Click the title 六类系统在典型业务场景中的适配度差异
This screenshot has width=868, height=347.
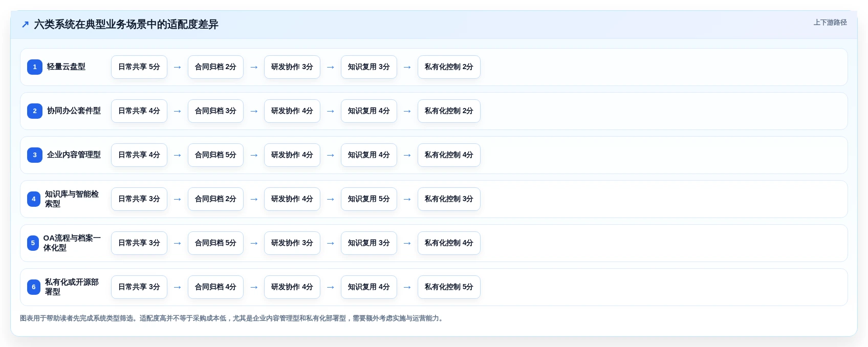pyautogui.click(x=126, y=24)
